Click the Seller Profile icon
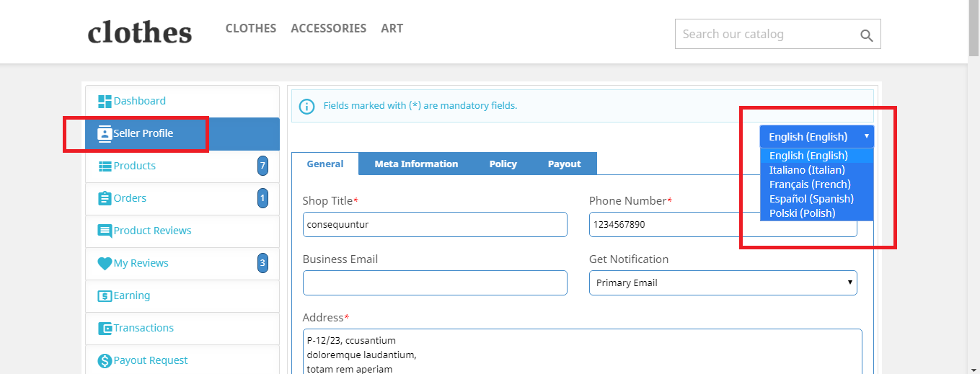This screenshot has height=374, width=980. tap(105, 134)
